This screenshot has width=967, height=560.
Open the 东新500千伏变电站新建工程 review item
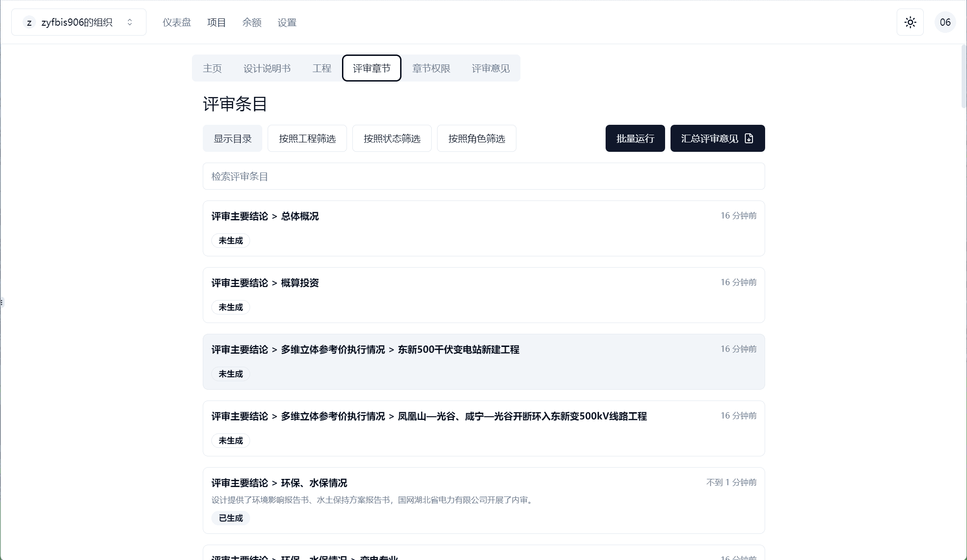click(484, 362)
